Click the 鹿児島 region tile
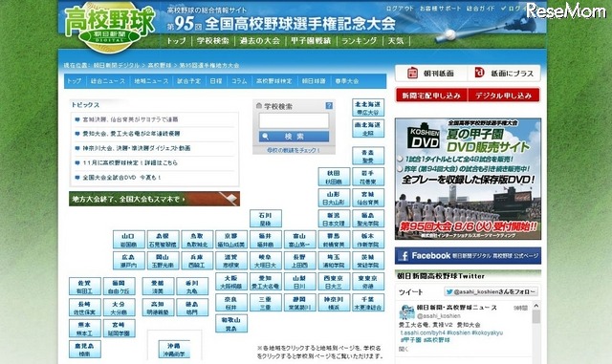 pos(85,349)
